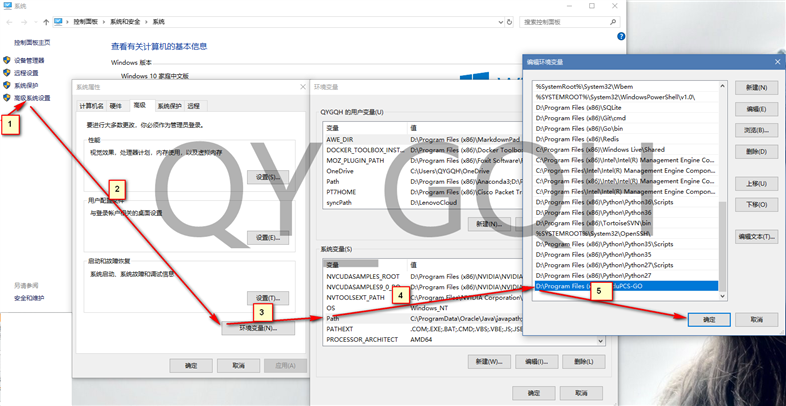This screenshot has width=786, height=406.
Task: Select the NVCUDASAMPLES_ROOT system variable
Action: (423, 277)
